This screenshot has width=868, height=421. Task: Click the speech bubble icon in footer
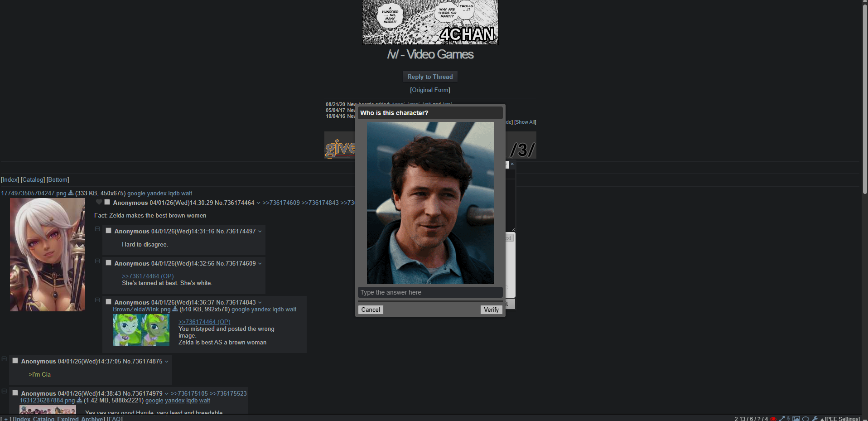[805, 419]
